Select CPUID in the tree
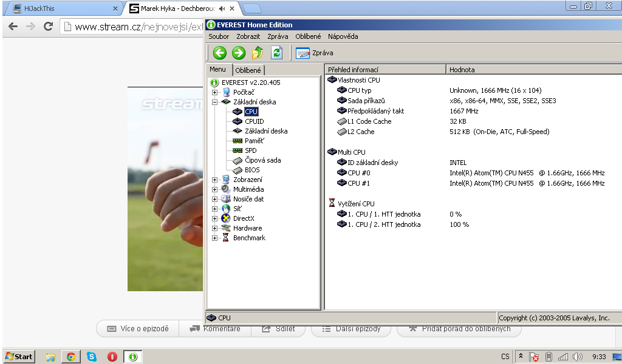This screenshot has width=622, height=364. pos(255,121)
